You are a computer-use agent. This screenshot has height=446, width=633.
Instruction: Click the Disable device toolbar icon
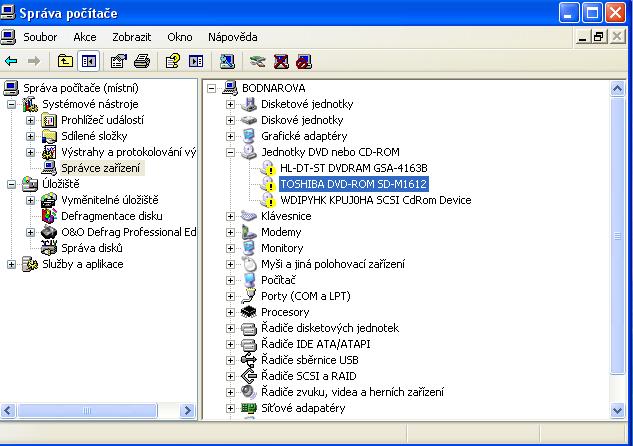tap(304, 61)
